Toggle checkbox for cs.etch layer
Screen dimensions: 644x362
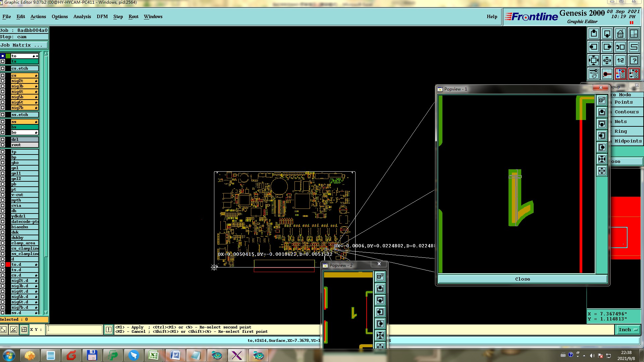point(3,68)
